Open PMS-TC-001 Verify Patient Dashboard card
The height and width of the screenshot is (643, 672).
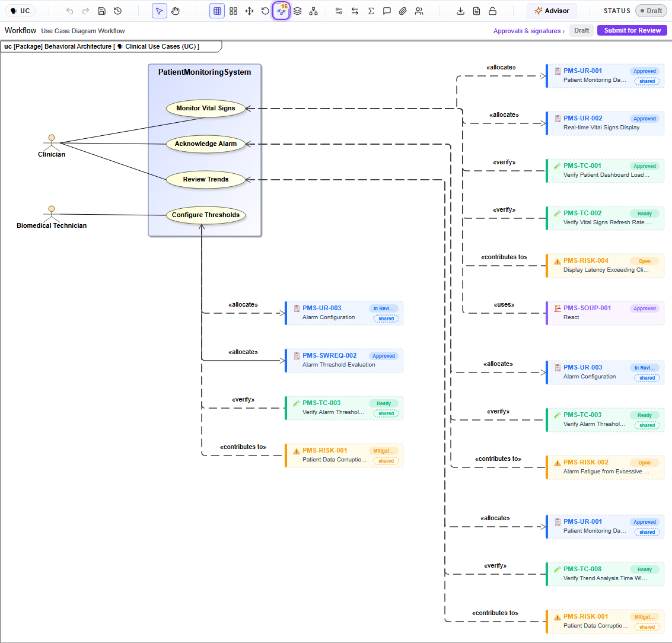(605, 171)
